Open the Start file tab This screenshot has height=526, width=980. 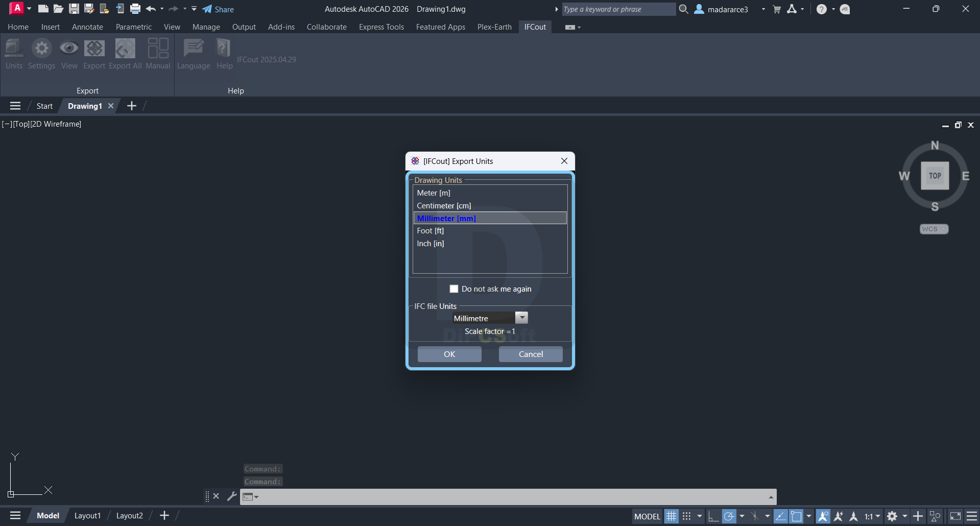pos(44,106)
